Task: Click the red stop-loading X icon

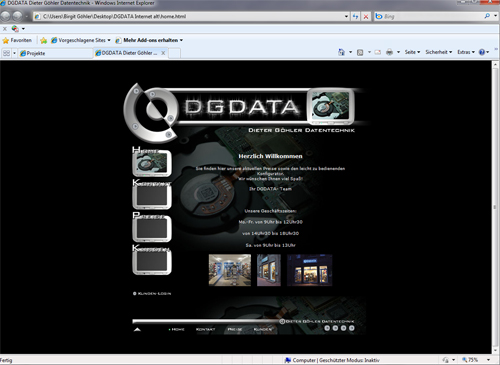Action: [x=366, y=16]
